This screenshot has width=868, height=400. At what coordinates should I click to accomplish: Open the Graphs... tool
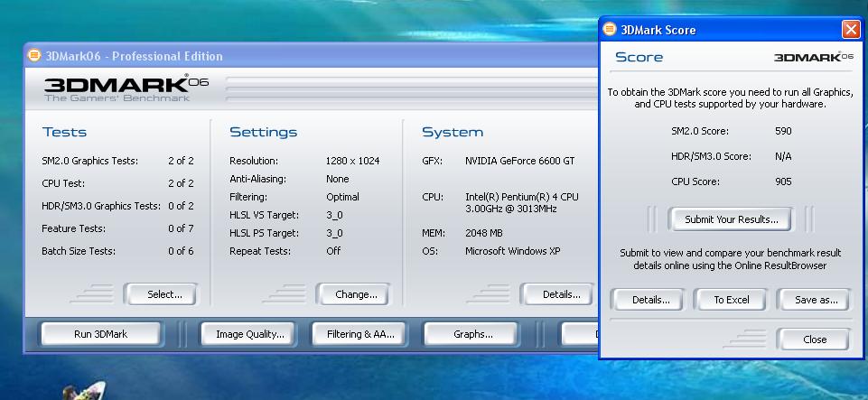click(x=472, y=334)
